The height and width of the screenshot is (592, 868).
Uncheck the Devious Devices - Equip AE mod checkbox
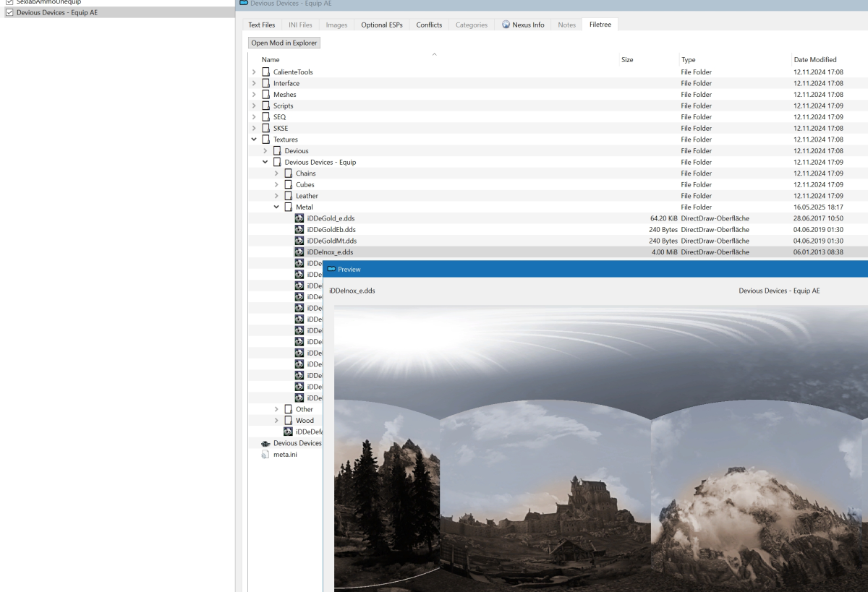pos(9,12)
